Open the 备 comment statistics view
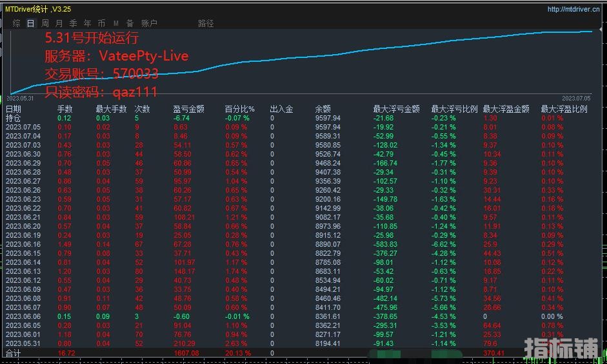 click(x=130, y=23)
